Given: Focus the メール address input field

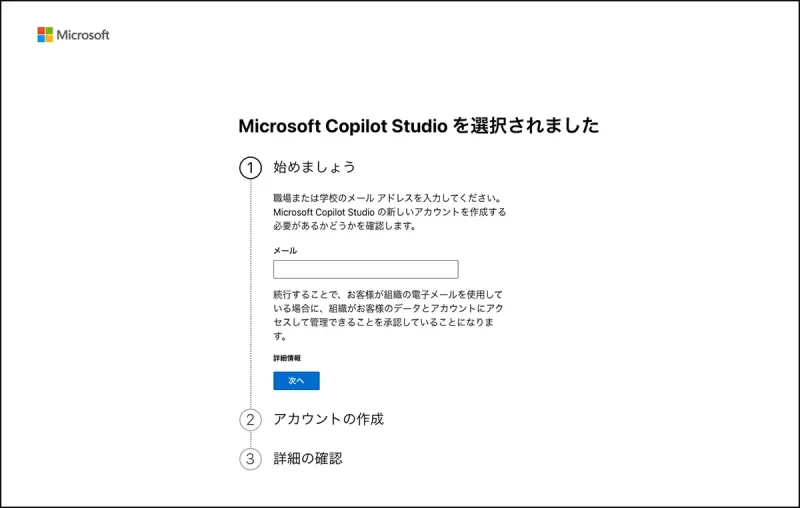Looking at the screenshot, I should (x=365, y=269).
